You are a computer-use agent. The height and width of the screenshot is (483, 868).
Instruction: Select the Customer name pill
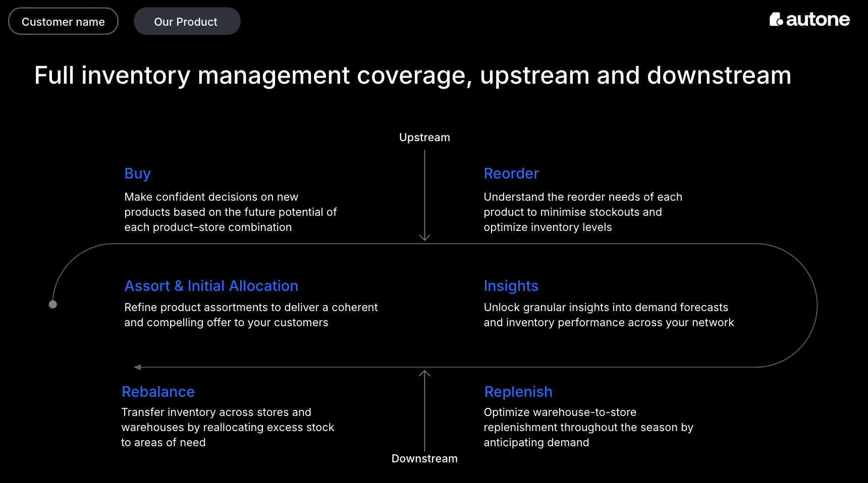[63, 21]
